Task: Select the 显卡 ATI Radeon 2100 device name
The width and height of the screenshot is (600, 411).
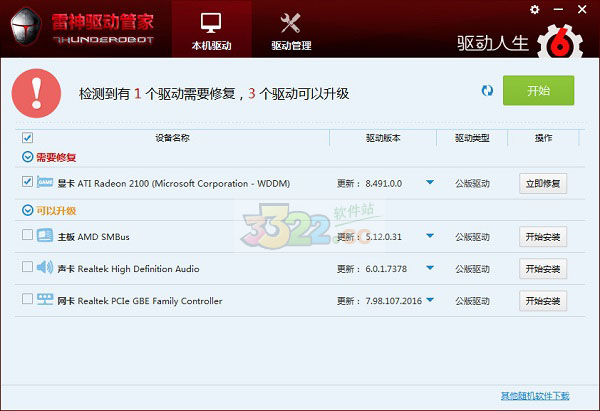Action: [x=174, y=184]
